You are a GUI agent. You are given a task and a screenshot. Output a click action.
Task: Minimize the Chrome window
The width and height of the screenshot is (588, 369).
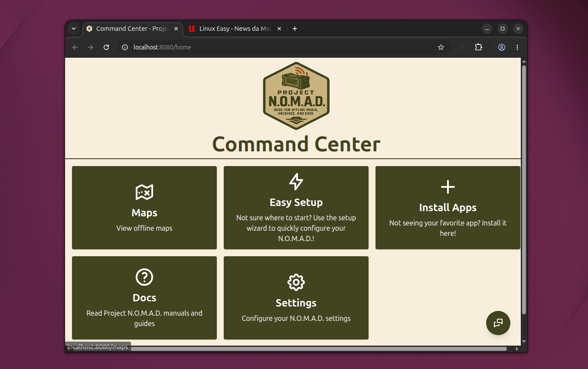click(x=487, y=29)
